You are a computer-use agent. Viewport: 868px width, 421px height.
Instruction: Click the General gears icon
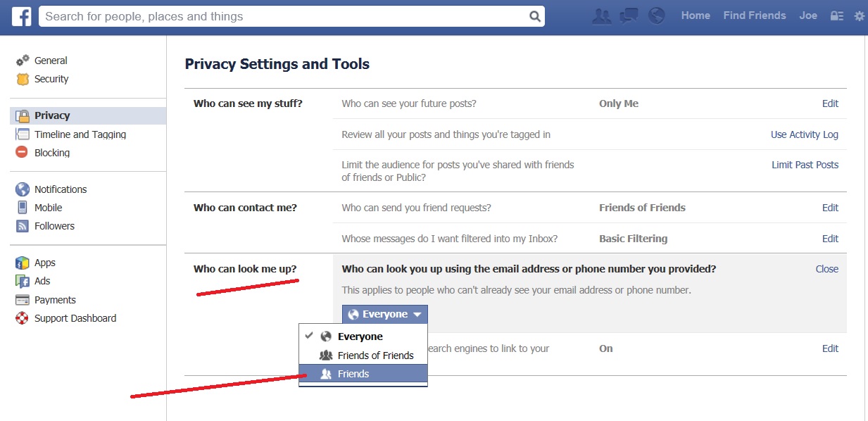(x=23, y=61)
